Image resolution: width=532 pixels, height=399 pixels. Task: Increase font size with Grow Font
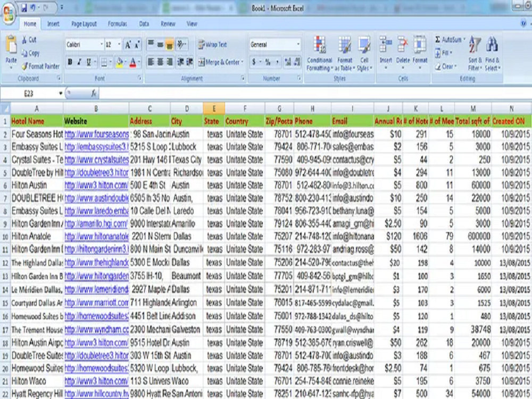[x=128, y=45]
